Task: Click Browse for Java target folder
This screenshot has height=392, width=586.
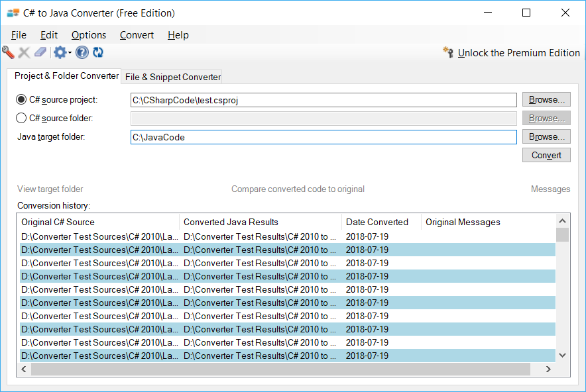Action: (x=546, y=136)
